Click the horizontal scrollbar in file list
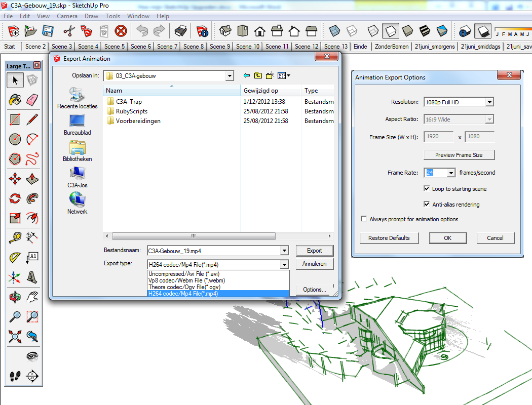 pyautogui.click(x=194, y=236)
